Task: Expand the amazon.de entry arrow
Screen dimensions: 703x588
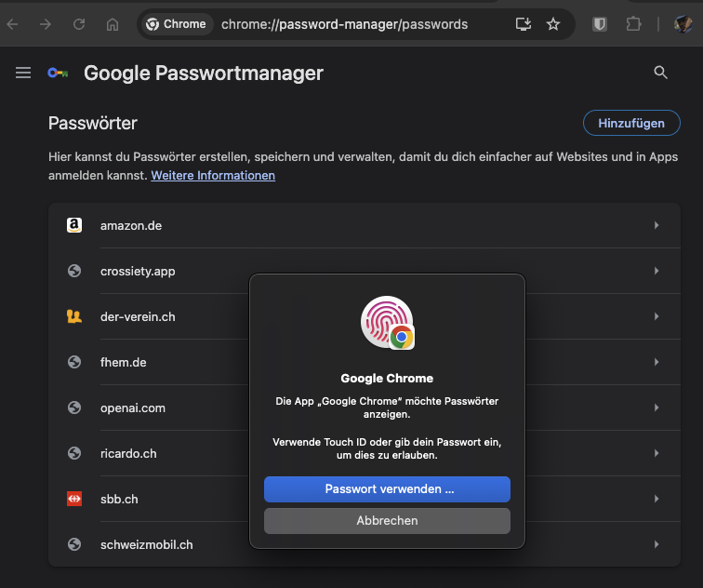Action: tap(656, 225)
